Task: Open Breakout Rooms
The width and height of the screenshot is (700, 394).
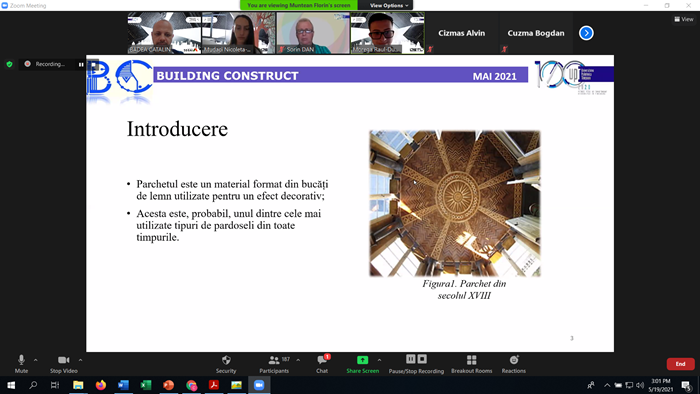Action: coord(471,364)
